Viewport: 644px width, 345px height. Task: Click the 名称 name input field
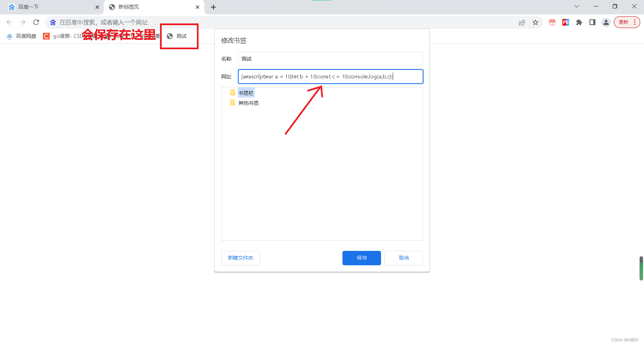330,59
